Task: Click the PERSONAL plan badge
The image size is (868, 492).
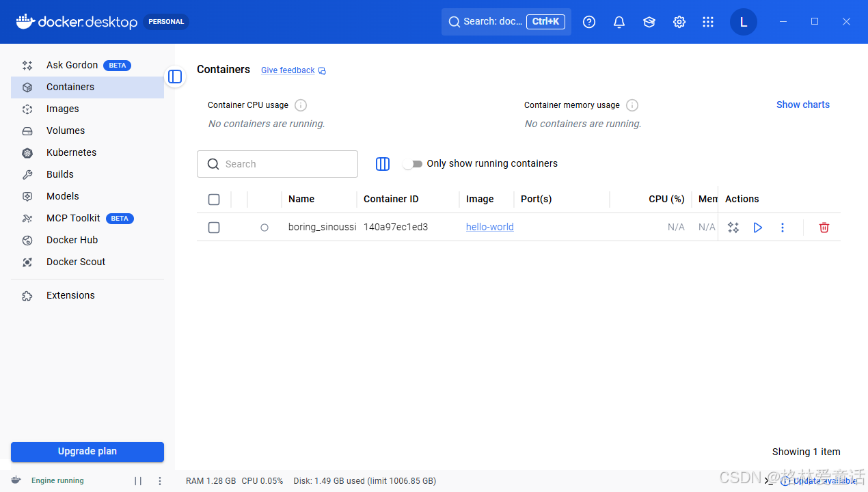Action: [x=166, y=22]
